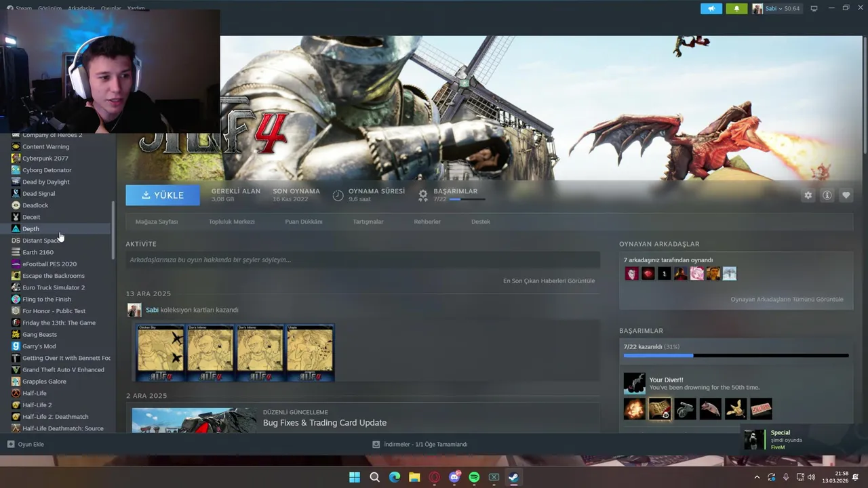Select Escape the Backrooms in library

[x=54, y=276]
